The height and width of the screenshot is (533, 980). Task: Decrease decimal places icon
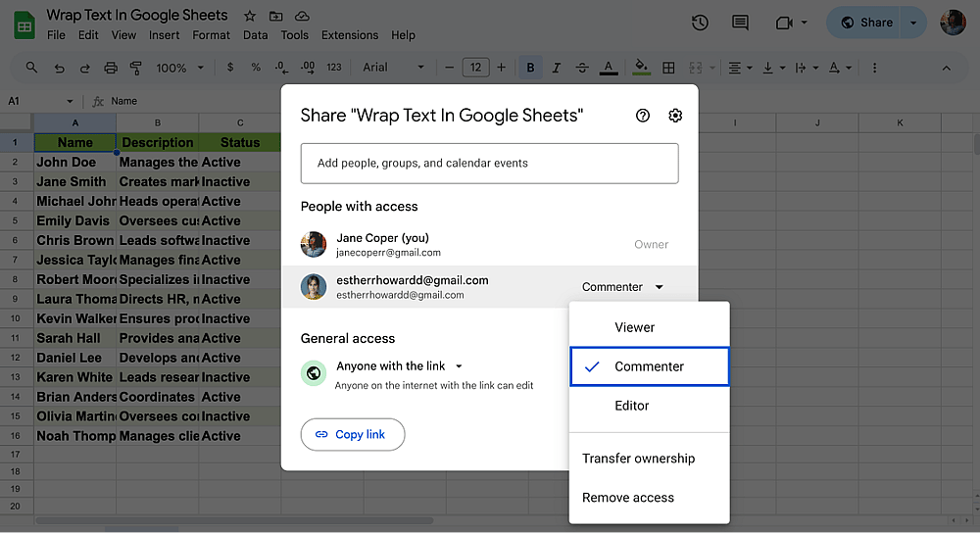tap(282, 68)
